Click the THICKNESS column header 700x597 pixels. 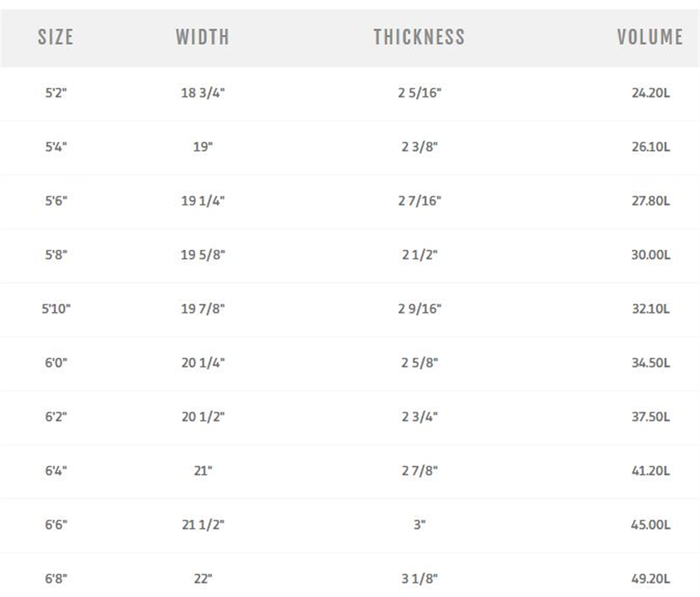pos(419,37)
